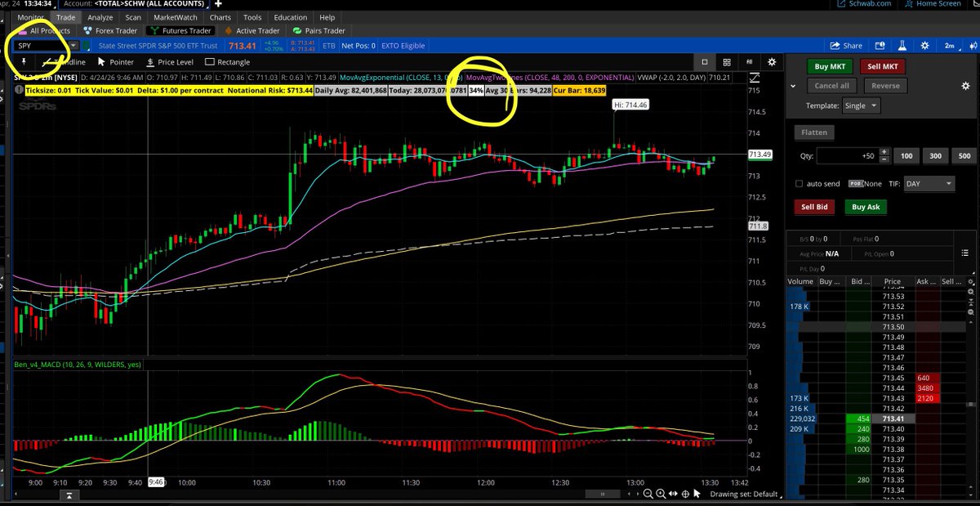Viewport: 980px width, 506px height.
Task: Click the pin icon in drawing toolbar
Action: (23, 62)
